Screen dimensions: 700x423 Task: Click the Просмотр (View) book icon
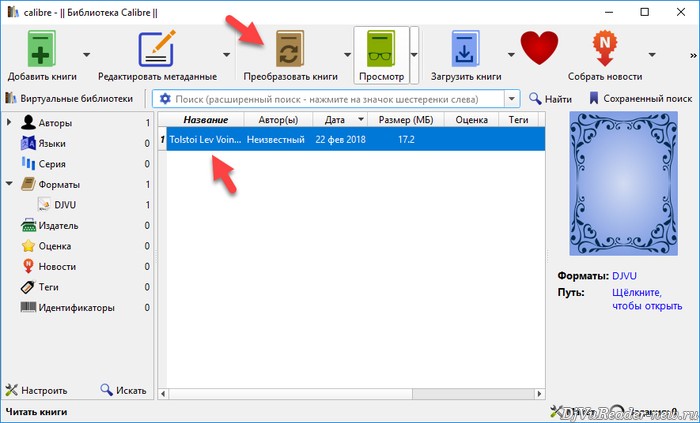tap(381, 48)
